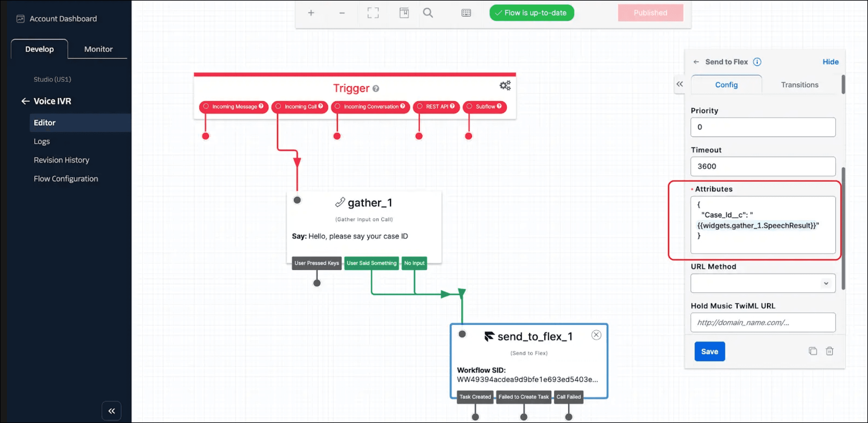
Task: Click the Hide link in widget panel
Action: click(830, 62)
